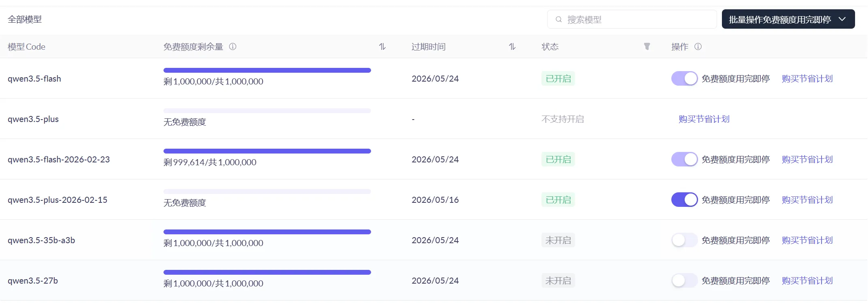Select model name qwen3.5-plus

[33, 119]
